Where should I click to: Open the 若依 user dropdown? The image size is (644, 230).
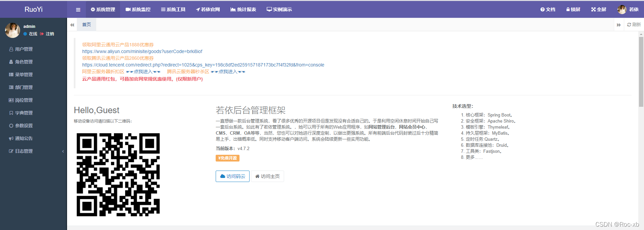[628, 9]
